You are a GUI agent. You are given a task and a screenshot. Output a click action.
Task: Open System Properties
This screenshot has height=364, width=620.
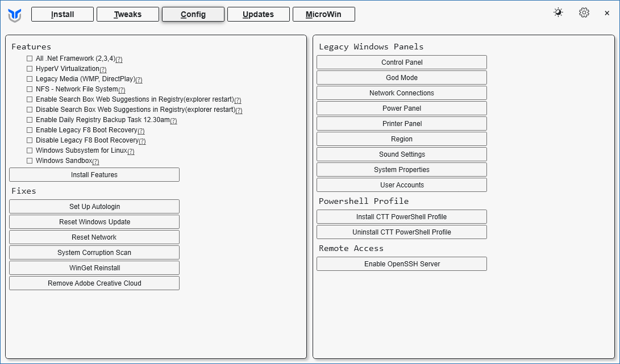(x=402, y=170)
